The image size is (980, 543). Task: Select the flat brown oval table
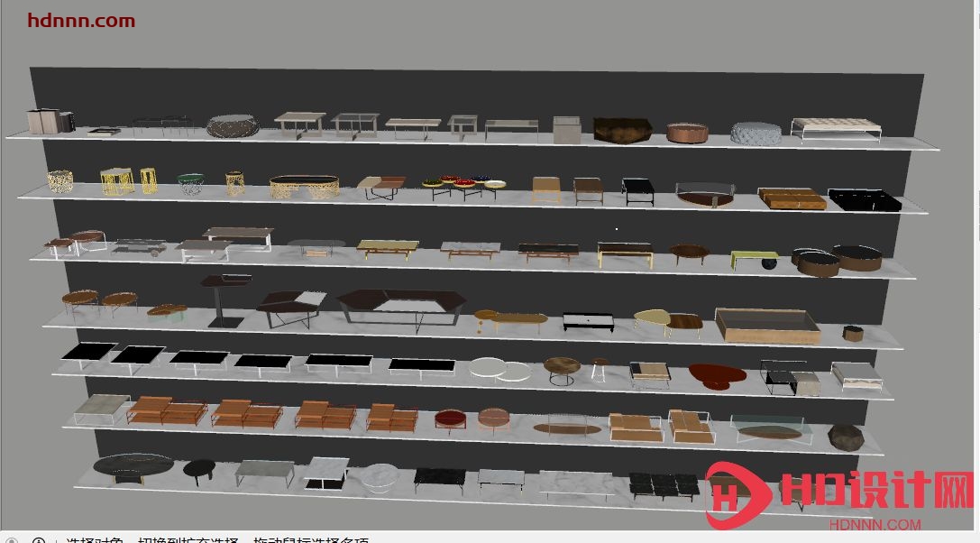567,429
